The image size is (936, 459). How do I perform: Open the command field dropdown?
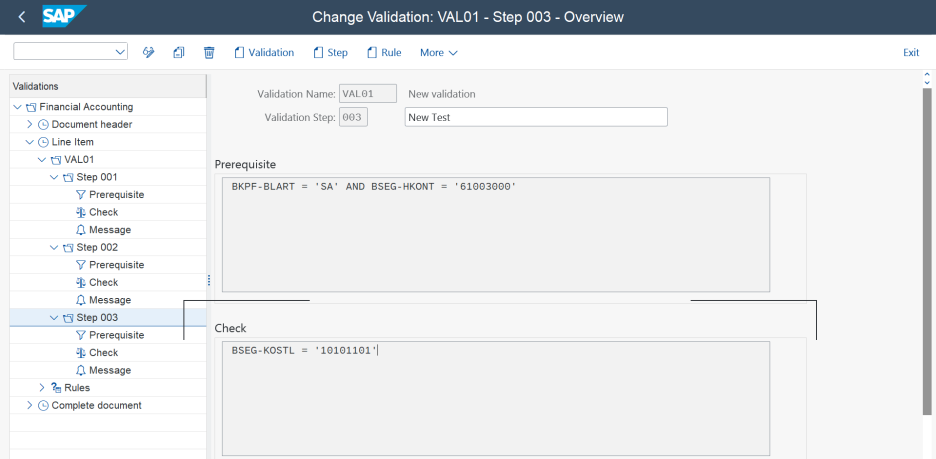(x=119, y=53)
